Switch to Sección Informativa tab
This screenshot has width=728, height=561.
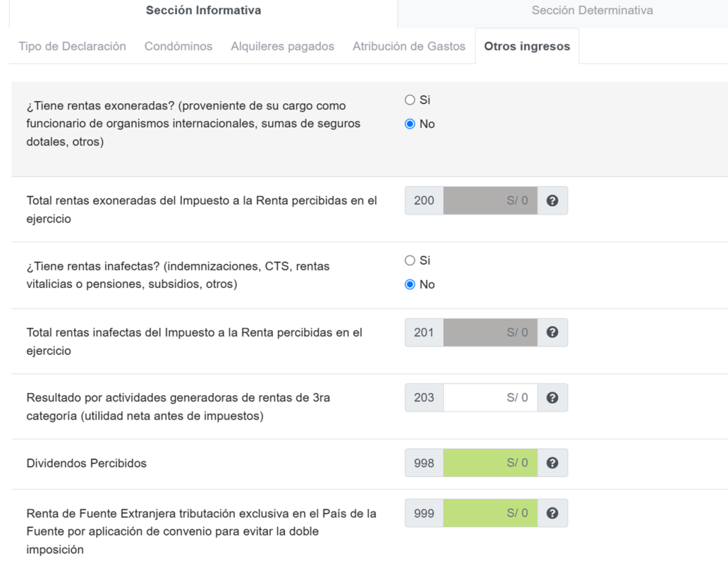[203, 10]
